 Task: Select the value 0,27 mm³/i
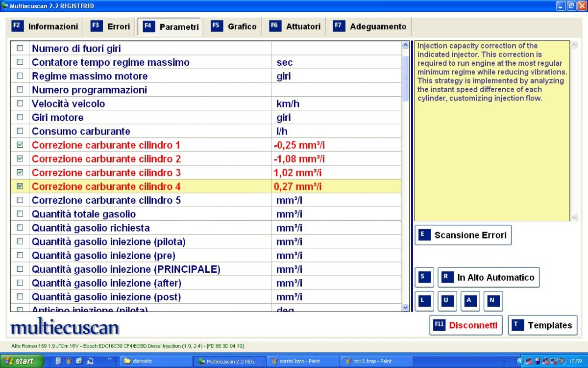click(x=297, y=186)
